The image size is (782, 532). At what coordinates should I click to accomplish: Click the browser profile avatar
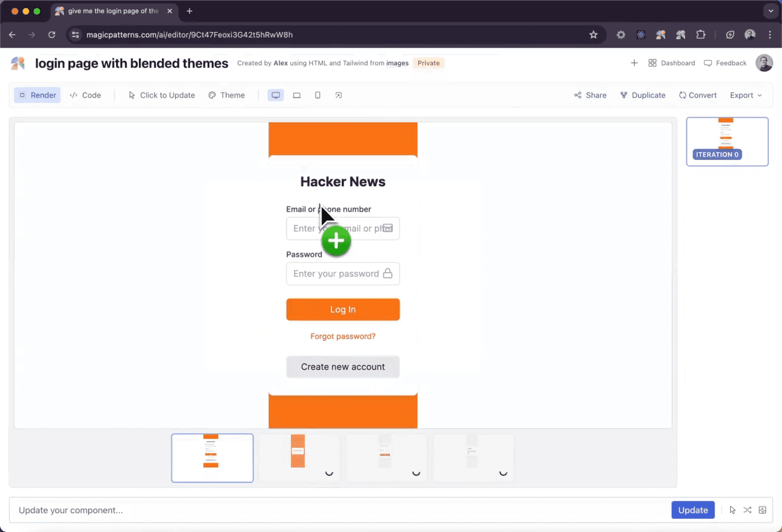click(x=750, y=34)
